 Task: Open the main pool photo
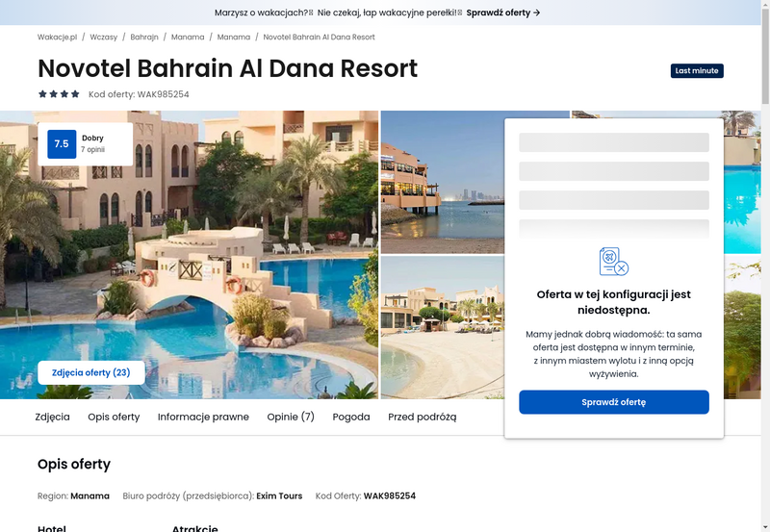point(189,255)
